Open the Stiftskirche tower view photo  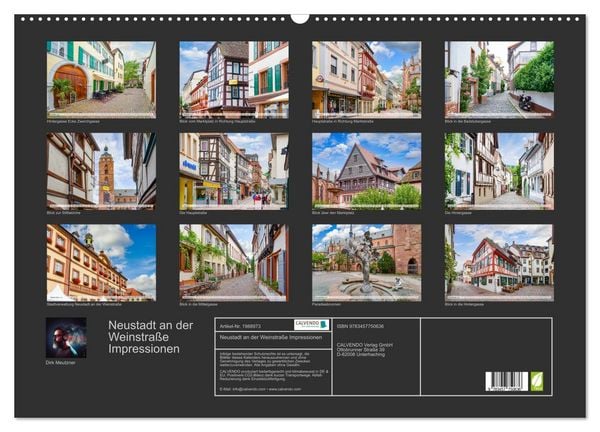101,171
